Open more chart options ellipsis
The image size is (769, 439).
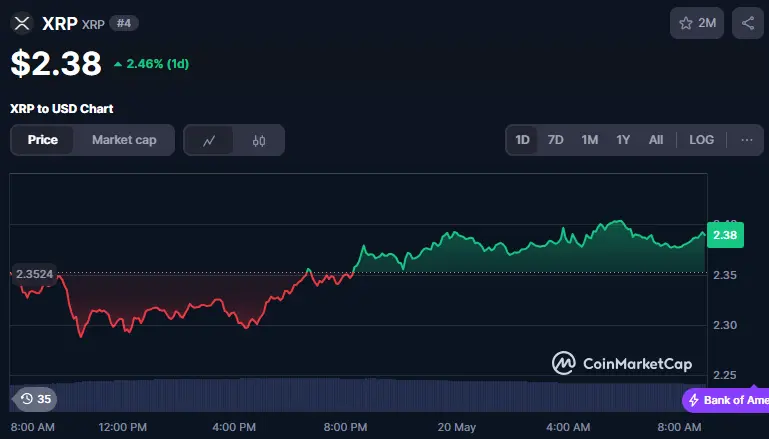[x=746, y=140]
